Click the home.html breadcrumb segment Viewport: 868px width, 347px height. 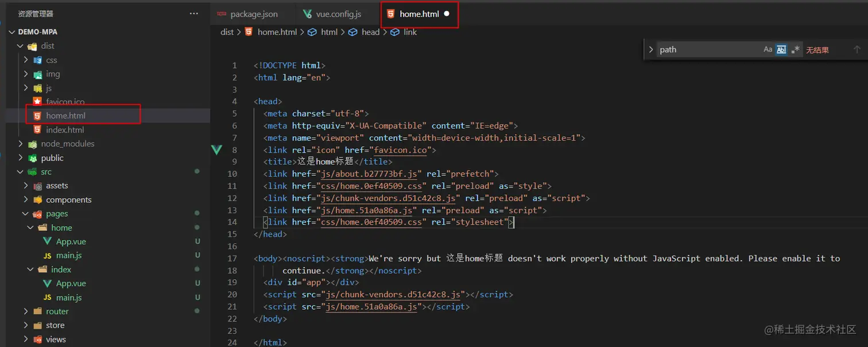click(x=277, y=32)
